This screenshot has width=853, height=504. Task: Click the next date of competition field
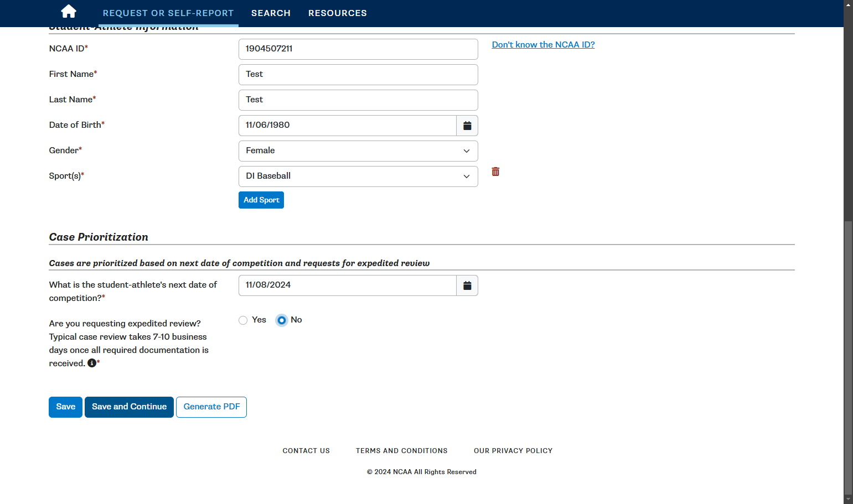(348, 285)
